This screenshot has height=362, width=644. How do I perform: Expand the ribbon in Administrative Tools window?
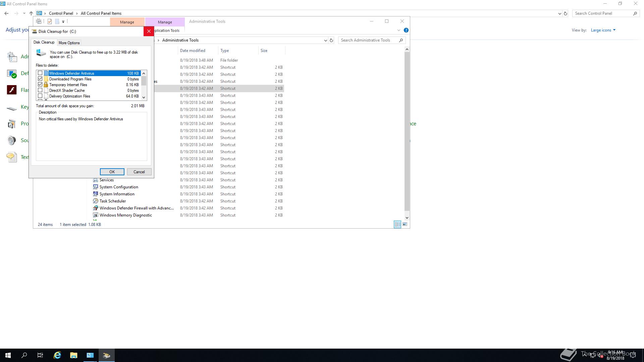pos(399,30)
